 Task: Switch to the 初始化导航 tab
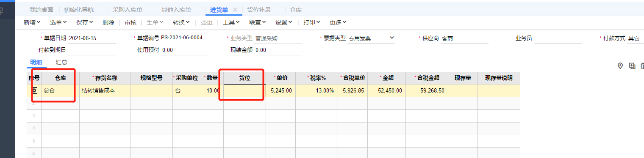pos(79,9)
